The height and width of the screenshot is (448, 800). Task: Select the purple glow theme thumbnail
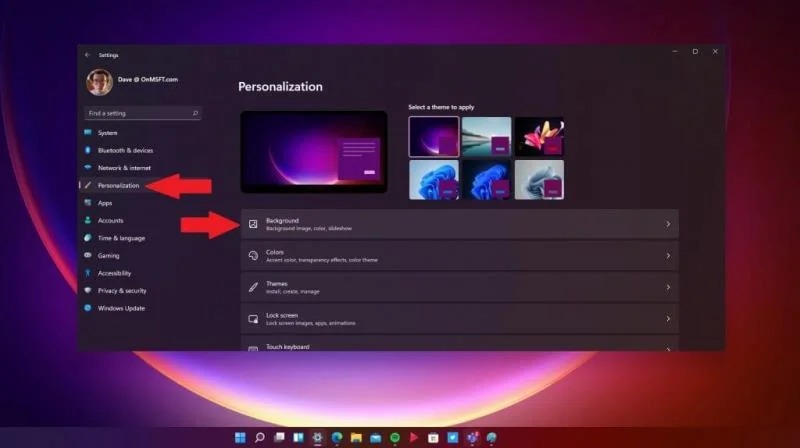434,137
